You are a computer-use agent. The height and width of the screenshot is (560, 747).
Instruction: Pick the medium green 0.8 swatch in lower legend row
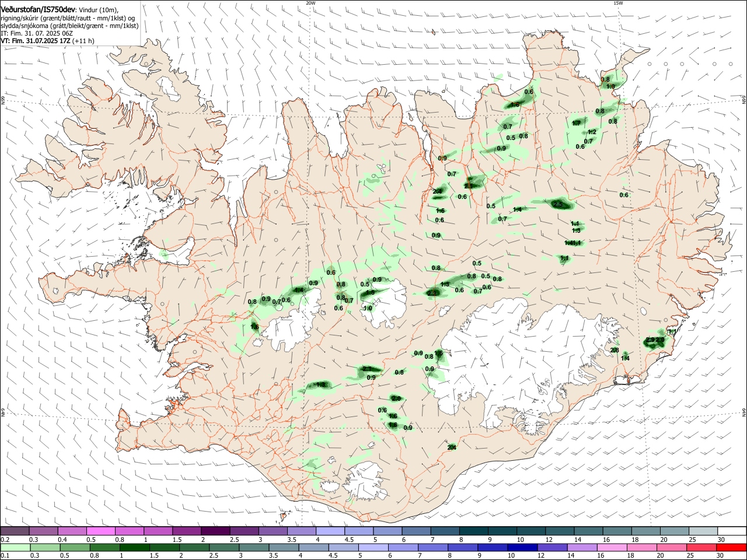click(x=106, y=548)
